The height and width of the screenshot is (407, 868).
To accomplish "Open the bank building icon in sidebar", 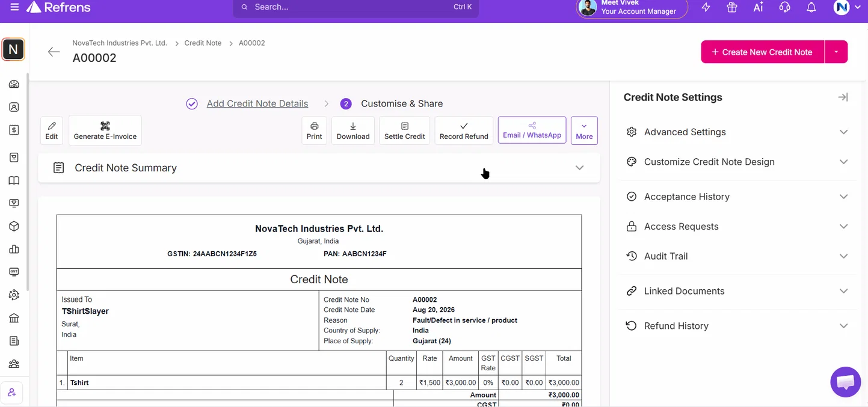I will [14, 318].
